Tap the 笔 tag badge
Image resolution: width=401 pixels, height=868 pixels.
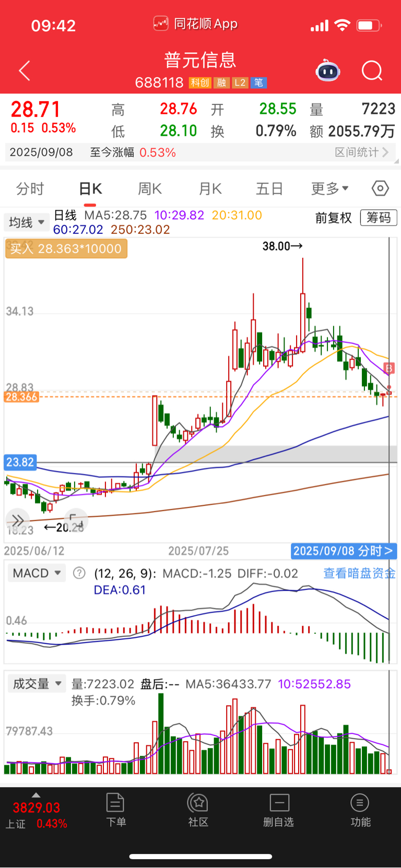coord(258,82)
